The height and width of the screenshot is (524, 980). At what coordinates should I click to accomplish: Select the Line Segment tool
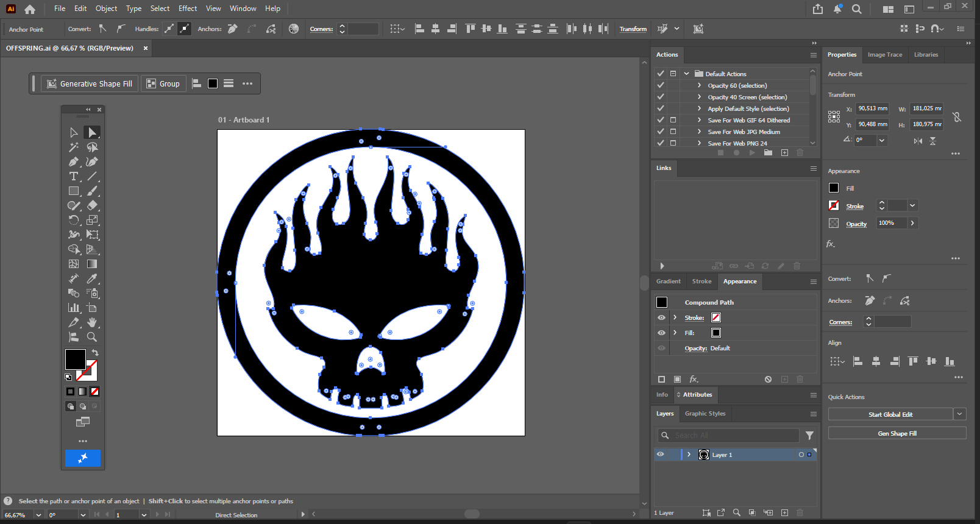(x=92, y=176)
